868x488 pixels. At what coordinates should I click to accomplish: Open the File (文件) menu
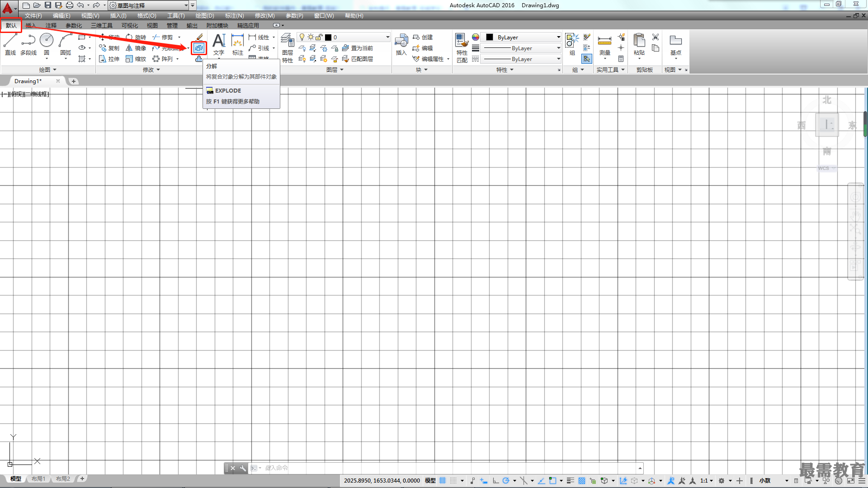(x=33, y=16)
